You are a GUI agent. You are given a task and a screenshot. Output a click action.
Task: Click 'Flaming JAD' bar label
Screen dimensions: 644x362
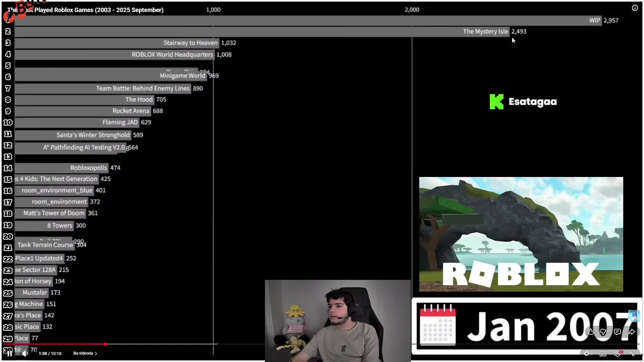coord(120,122)
